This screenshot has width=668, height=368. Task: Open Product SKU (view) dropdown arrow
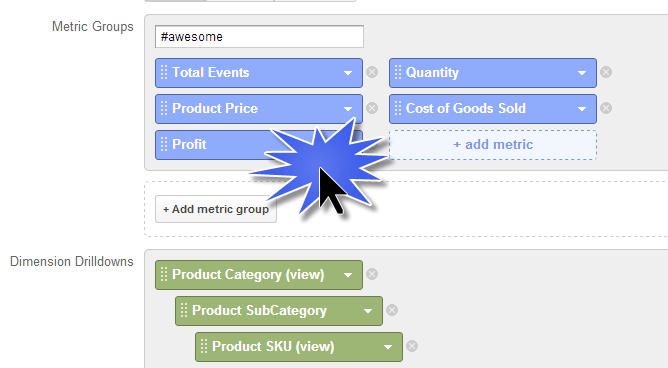[388, 347]
